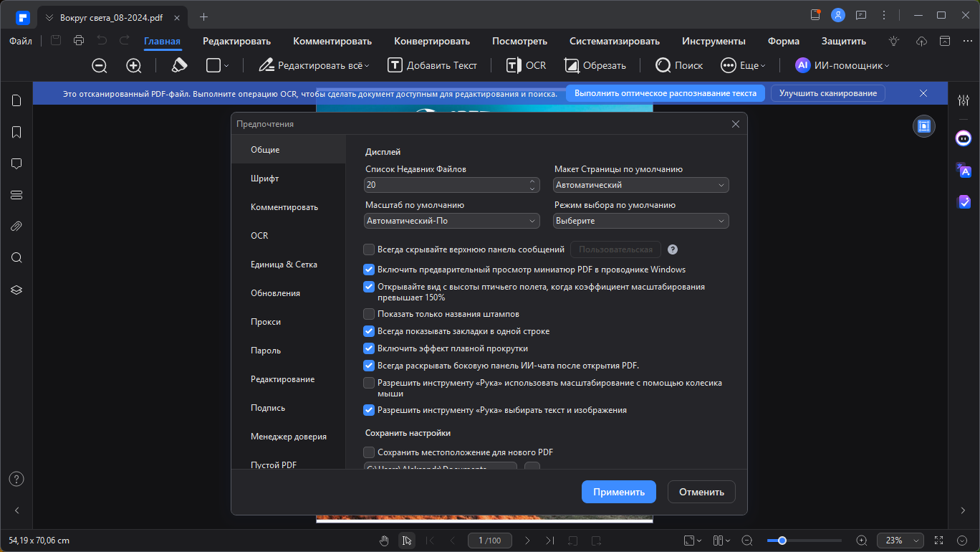This screenshot has width=980, height=552.
Task: Toggle always expand AI chat sidebar checkbox
Action: point(369,366)
